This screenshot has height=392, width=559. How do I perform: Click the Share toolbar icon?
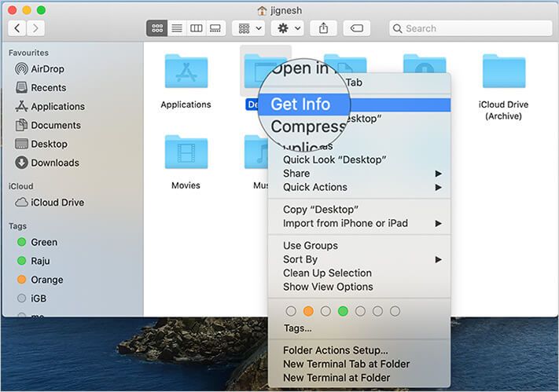click(323, 28)
